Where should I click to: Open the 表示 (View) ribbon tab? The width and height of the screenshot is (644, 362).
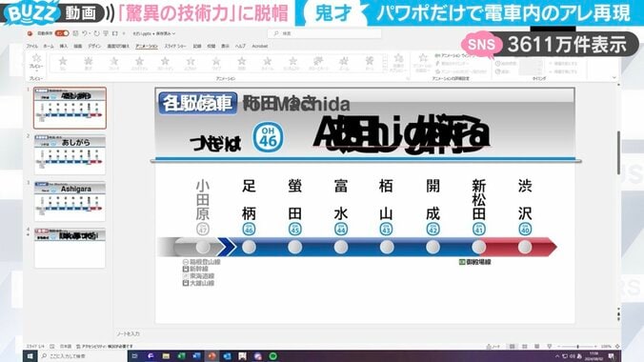coord(225,46)
